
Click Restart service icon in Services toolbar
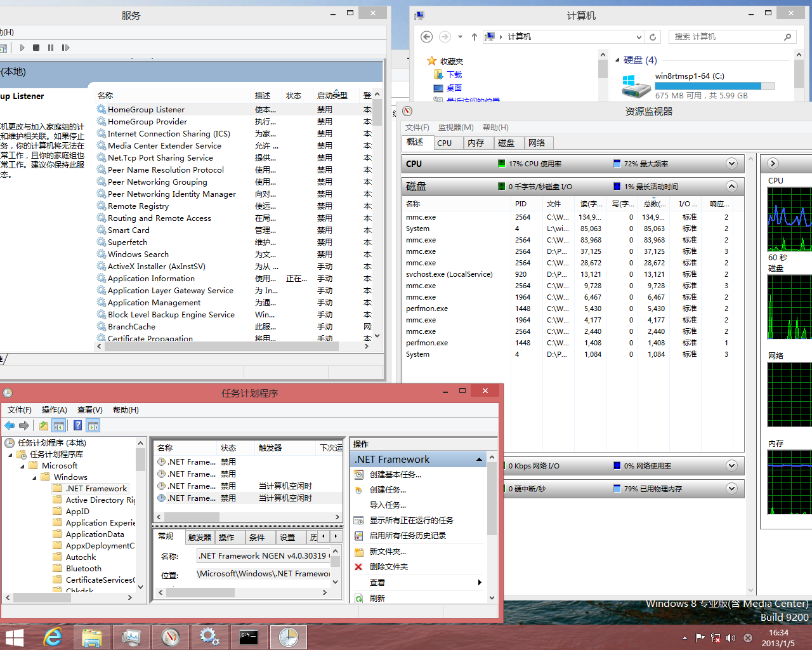[65, 48]
